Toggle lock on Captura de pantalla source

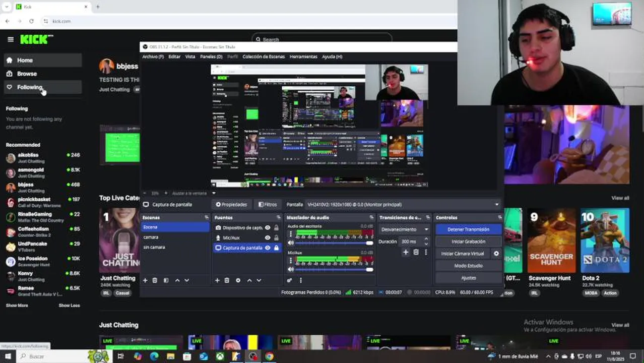click(276, 248)
